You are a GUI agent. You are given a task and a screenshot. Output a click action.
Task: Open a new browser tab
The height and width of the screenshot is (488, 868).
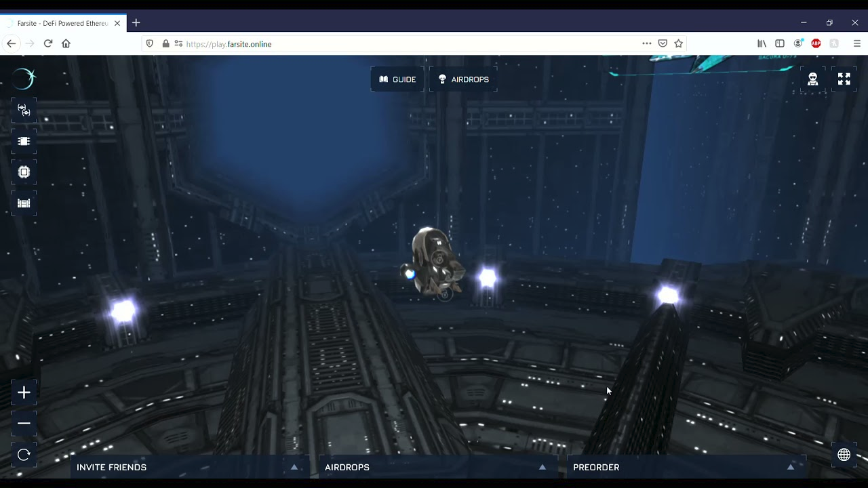click(136, 23)
